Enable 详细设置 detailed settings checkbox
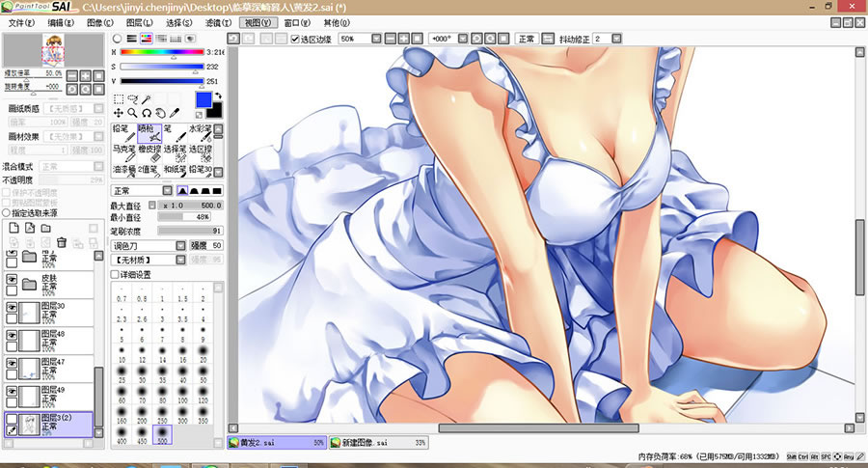The width and height of the screenshot is (868, 468). pyautogui.click(x=115, y=274)
